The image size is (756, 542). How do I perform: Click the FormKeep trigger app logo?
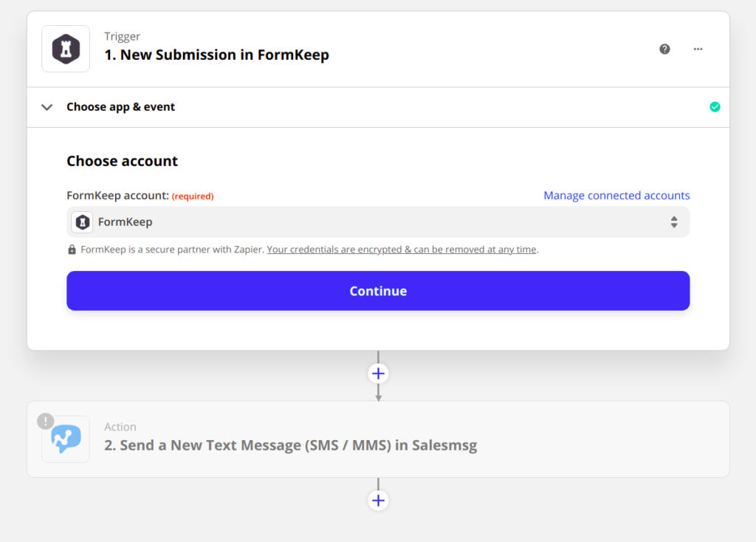tap(66, 49)
